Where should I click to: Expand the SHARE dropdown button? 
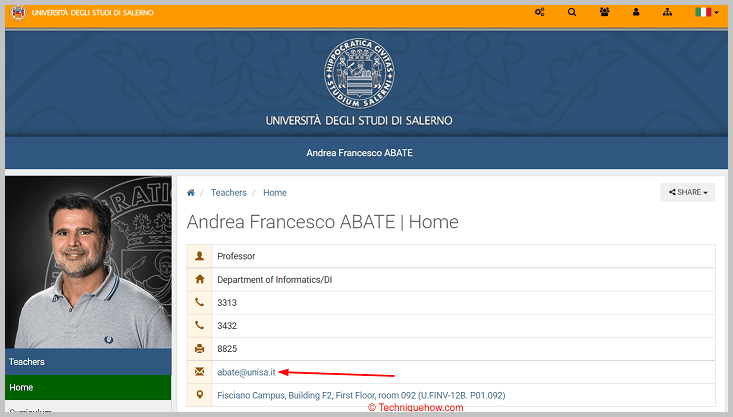(x=688, y=192)
